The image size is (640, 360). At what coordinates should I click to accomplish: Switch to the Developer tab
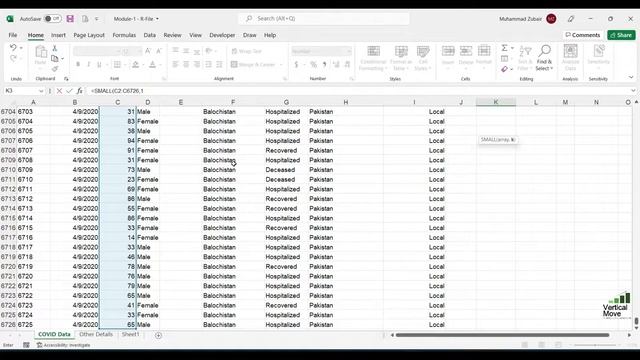point(222,35)
